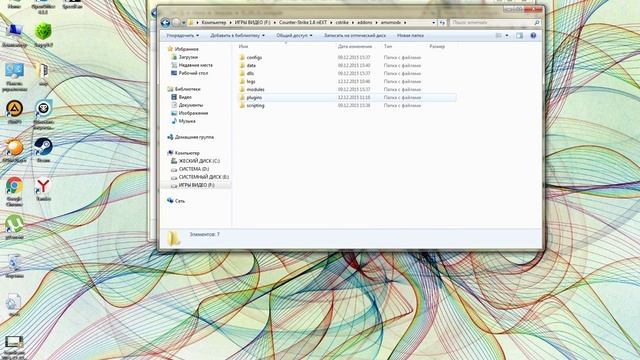
Task: Click the magnifier icon in the search box
Action: point(537,23)
